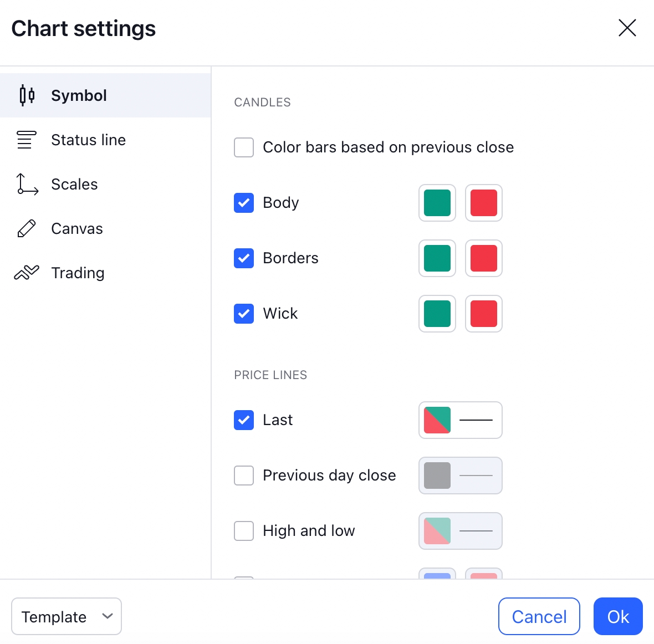This screenshot has width=654, height=644.
Task: Open the Template dropdown
Action: click(67, 616)
